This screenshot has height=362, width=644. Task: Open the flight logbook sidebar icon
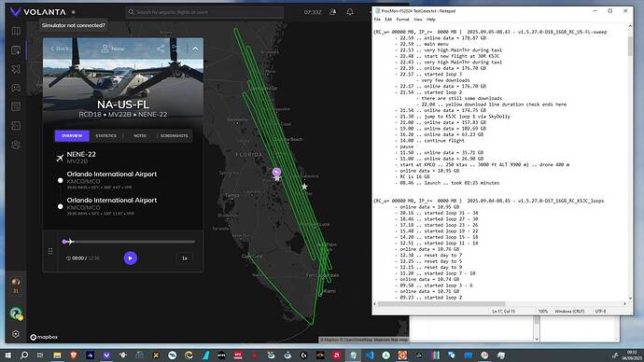pos(16,50)
